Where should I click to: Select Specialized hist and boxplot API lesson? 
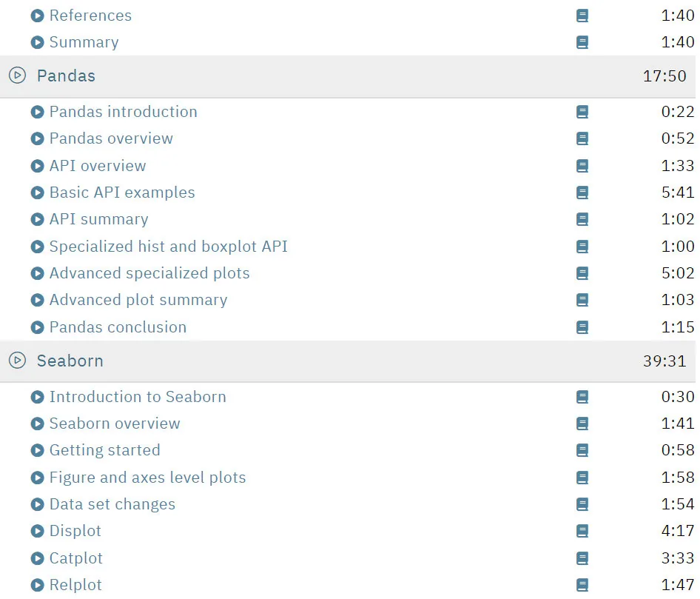tap(169, 246)
